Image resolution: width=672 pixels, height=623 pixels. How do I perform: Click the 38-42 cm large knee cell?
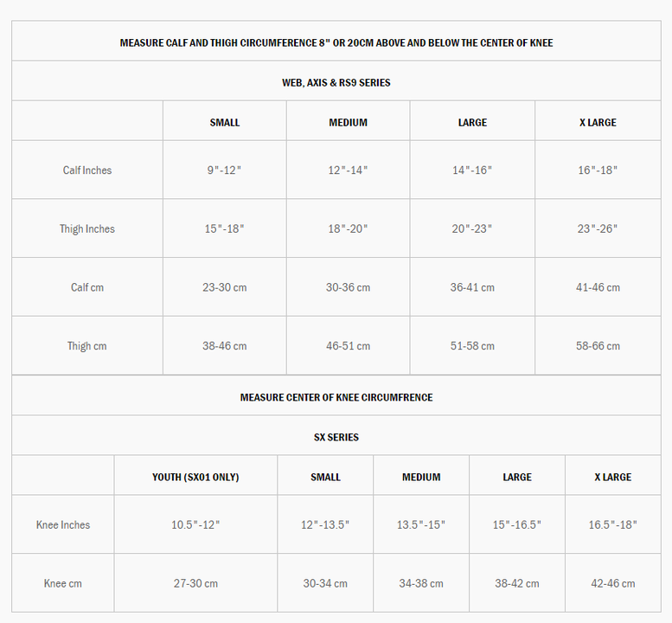517,584
